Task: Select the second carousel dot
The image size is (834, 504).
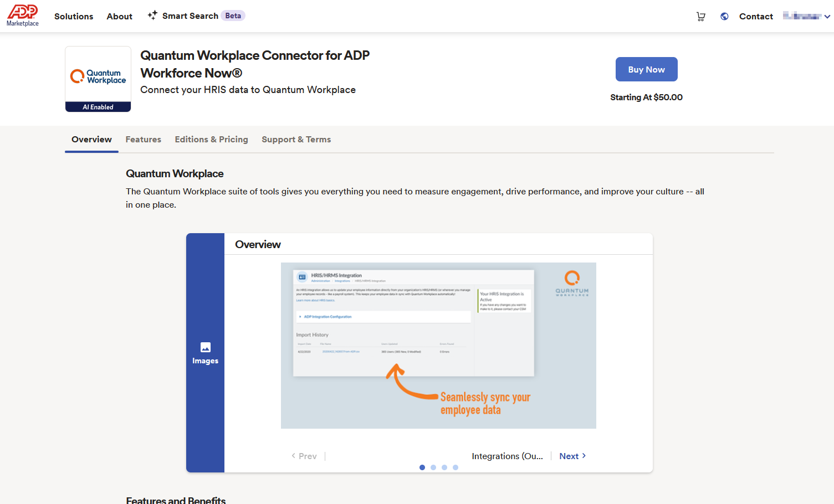Action: [433, 467]
